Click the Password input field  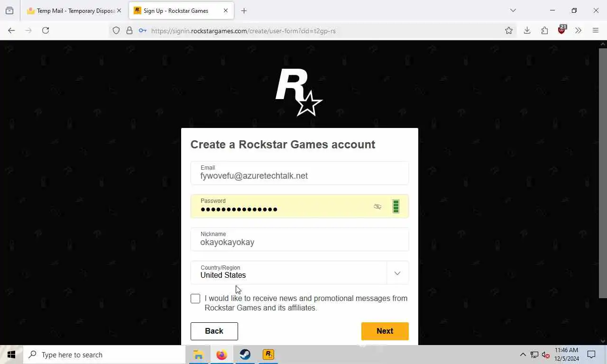coord(300,206)
